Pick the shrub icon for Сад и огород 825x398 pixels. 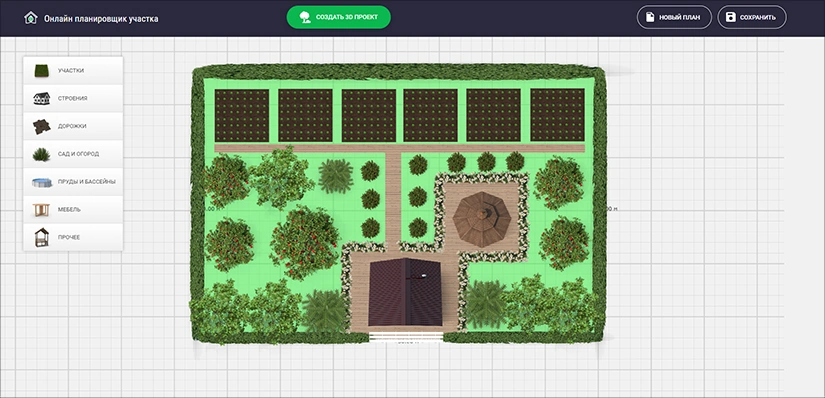click(42, 154)
